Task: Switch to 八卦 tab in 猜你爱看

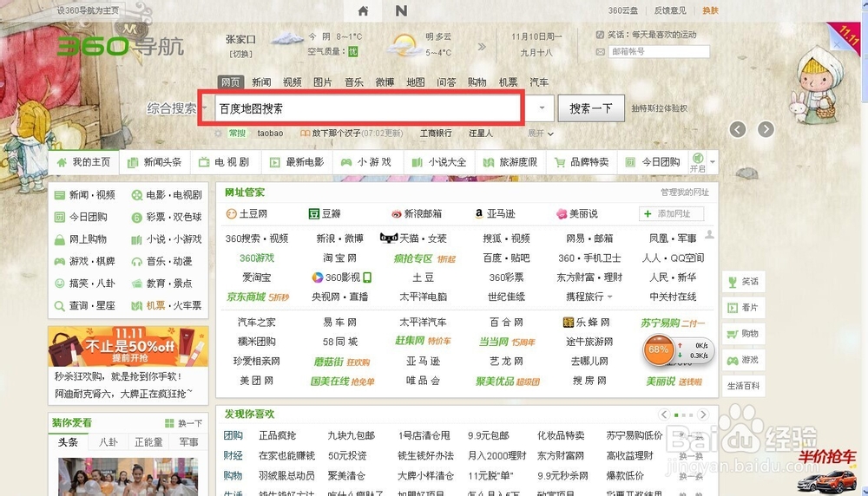Action: tap(108, 442)
